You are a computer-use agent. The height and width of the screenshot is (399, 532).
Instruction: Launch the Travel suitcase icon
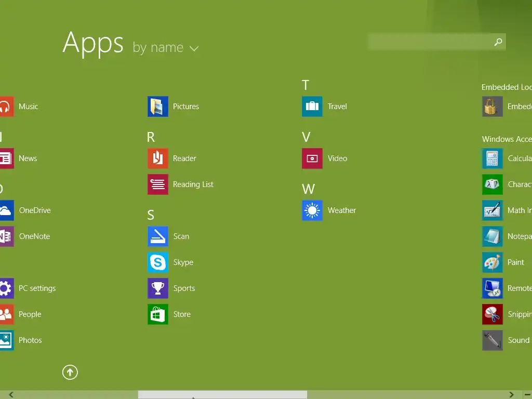312,107
